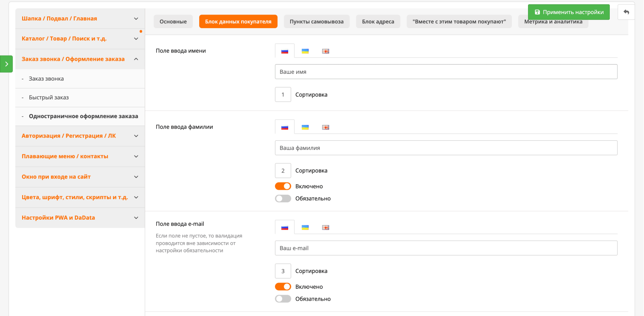Viewport: 644px width, 316px height.
Task: Open Метрика и аналитика tab
Action: pos(553,22)
